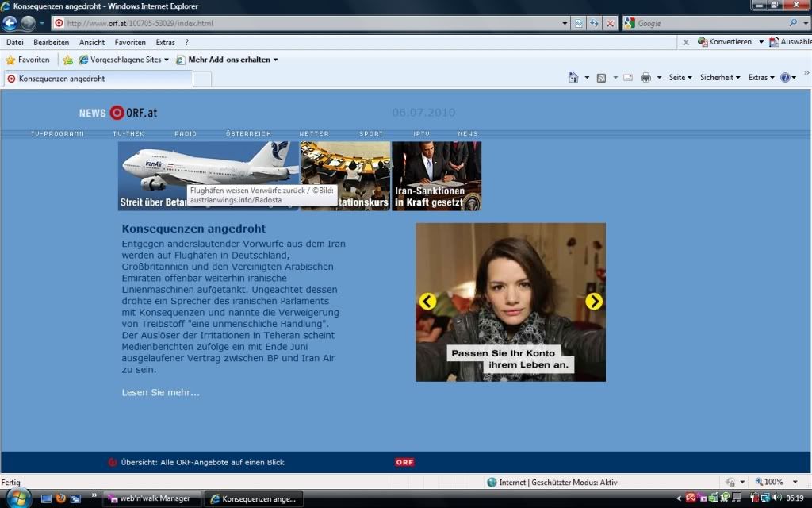This screenshot has width=812, height=508.
Task: Open the Ansicht menu
Action: (x=92, y=42)
